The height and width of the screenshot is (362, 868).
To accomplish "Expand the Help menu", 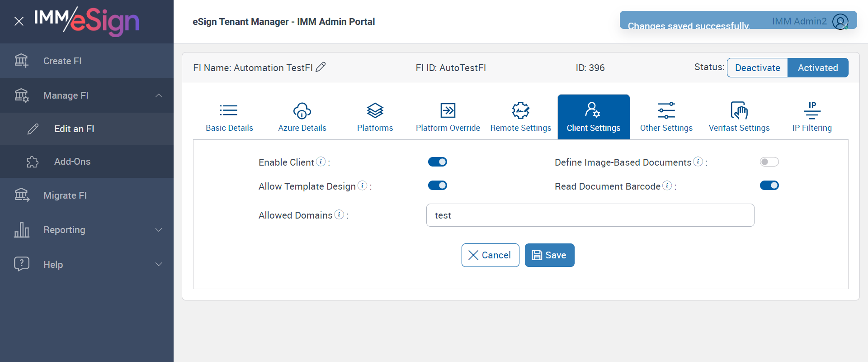I will click(159, 264).
